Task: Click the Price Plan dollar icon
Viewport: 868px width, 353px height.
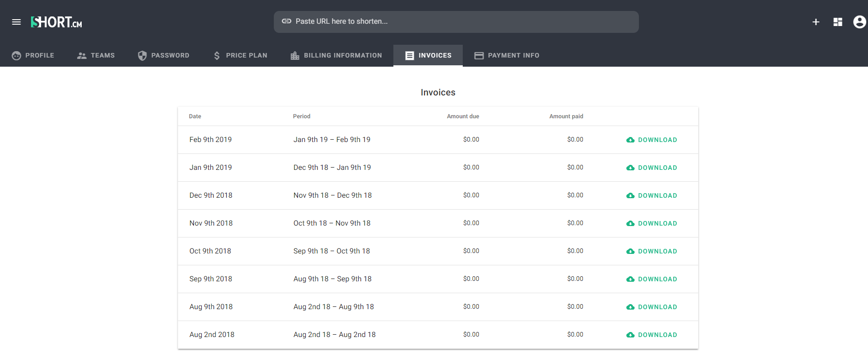Action: pos(217,56)
